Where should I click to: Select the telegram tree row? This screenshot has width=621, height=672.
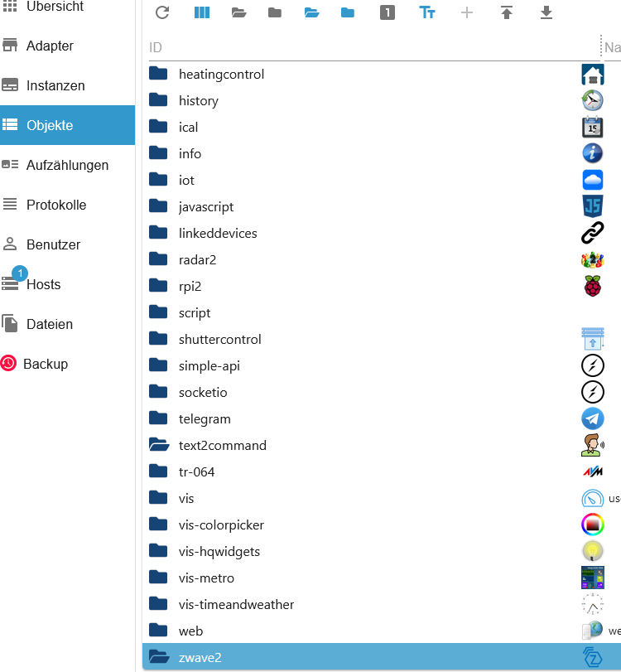pos(381,418)
